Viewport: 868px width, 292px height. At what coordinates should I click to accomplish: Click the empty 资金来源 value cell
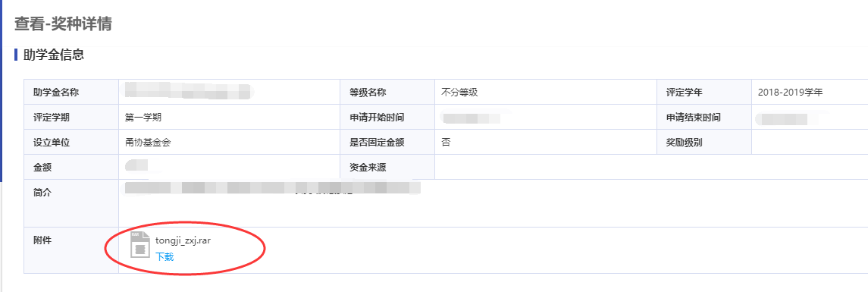pyautogui.click(x=651, y=168)
